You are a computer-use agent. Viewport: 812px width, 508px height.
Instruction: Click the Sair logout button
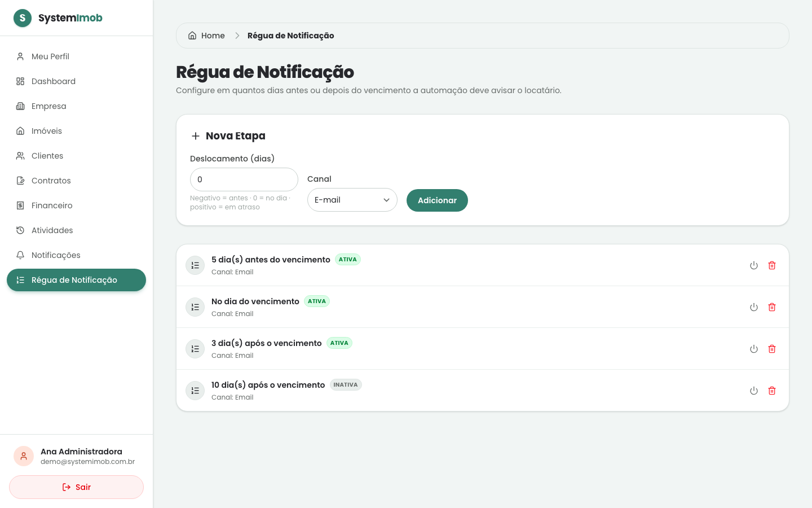click(76, 487)
